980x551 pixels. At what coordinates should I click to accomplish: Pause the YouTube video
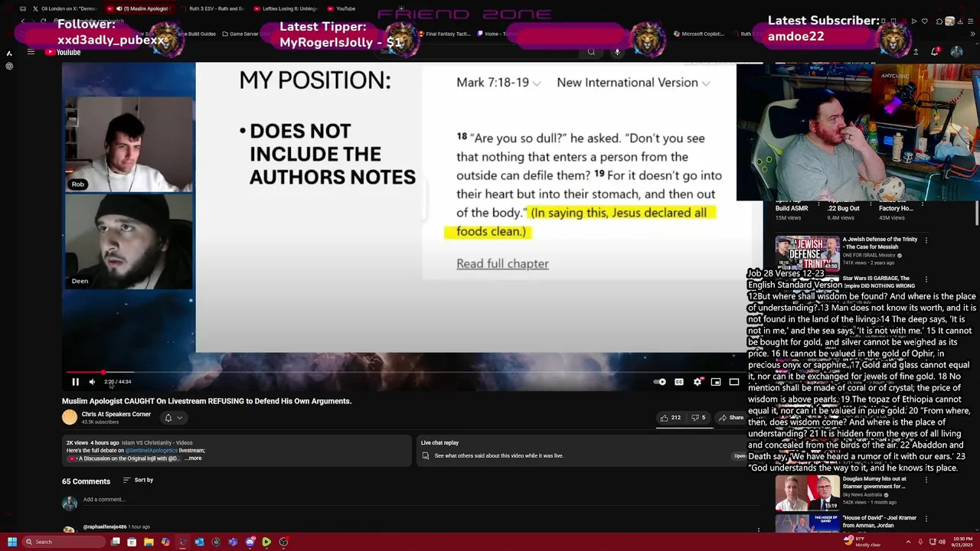pos(75,382)
